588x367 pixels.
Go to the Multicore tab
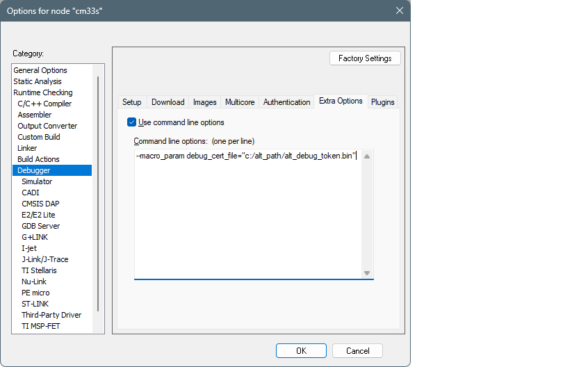(x=240, y=102)
